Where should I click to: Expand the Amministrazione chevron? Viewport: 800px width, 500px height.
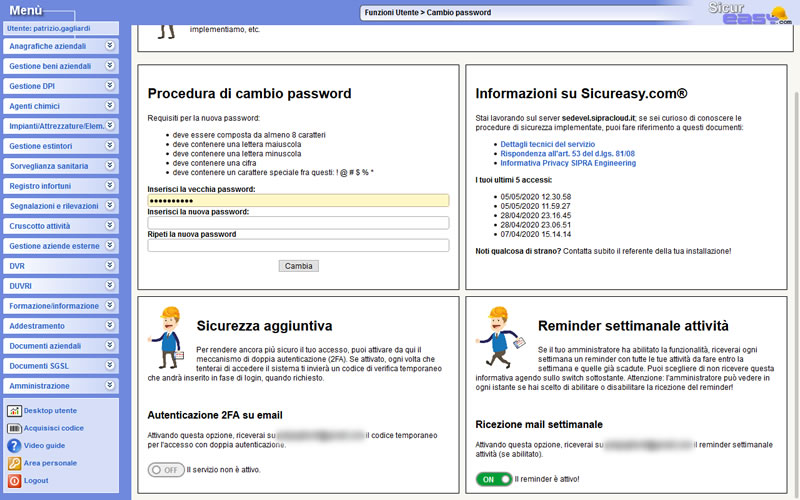(110, 385)
